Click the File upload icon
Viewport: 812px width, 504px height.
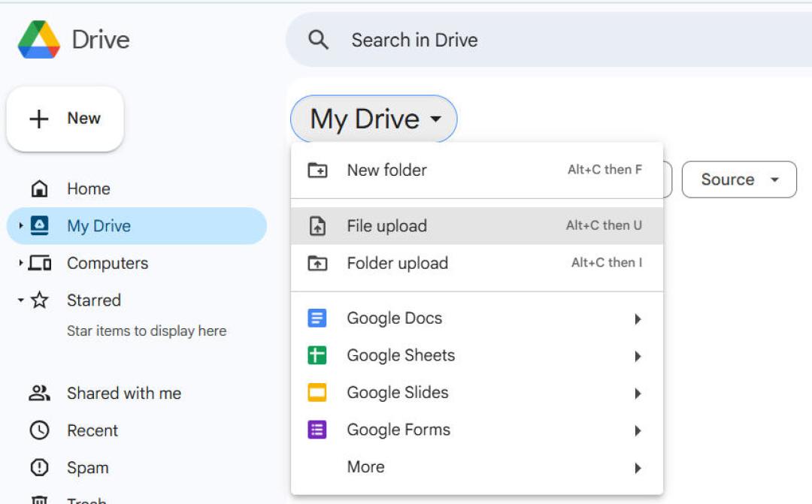tap(317, 226)
